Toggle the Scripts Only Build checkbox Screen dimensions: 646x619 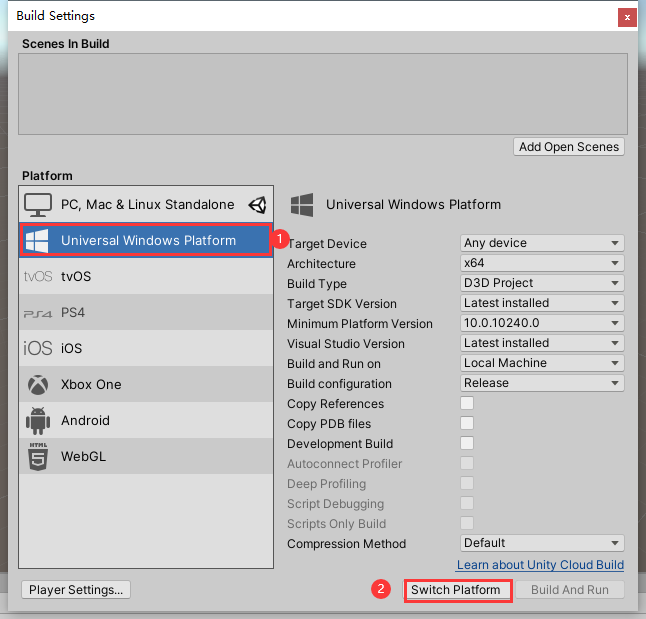coord(467,523)
